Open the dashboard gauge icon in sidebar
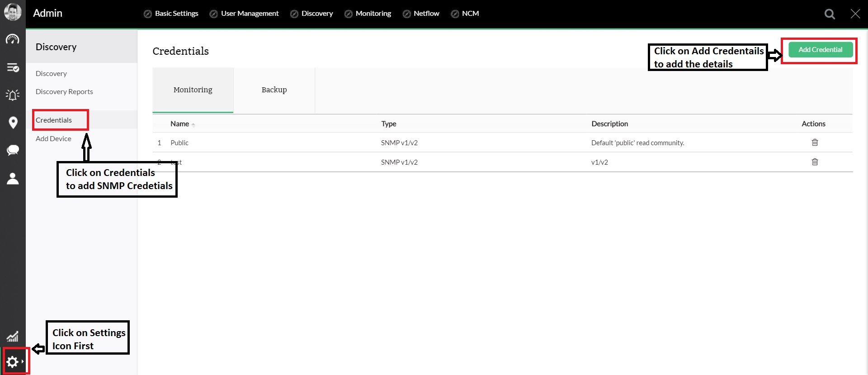 point(13,40)
